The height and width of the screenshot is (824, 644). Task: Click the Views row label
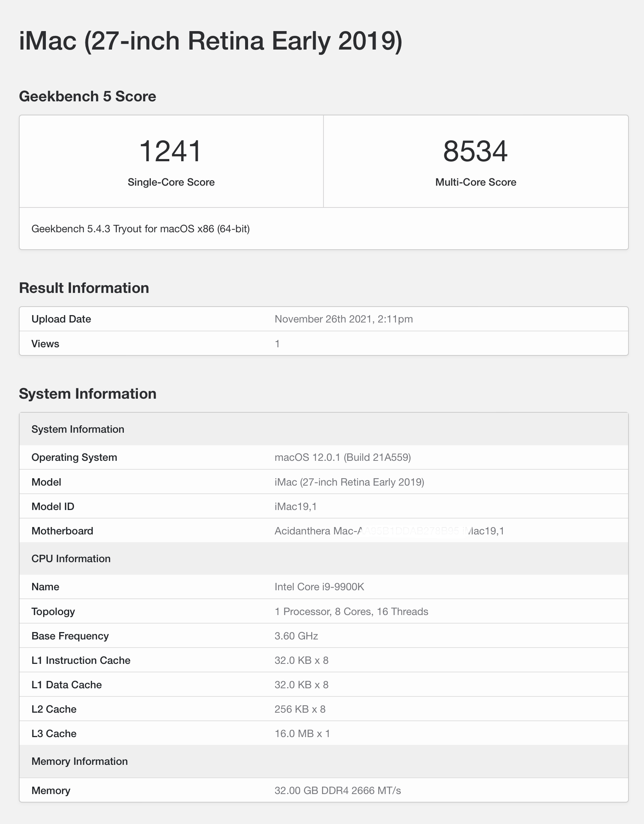(45, 344)
